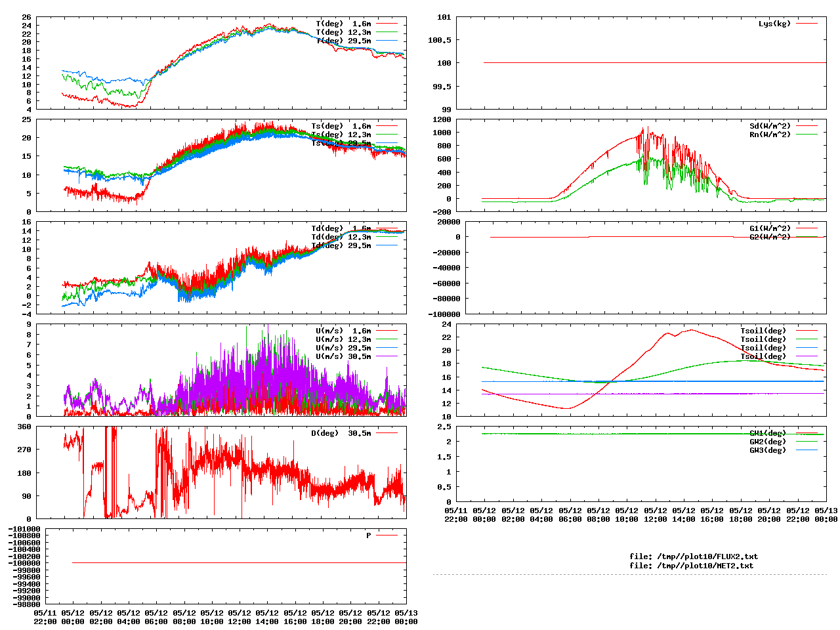Image resolution: width=840 pixels, height=630 pixels.
Task: Click the '99.5' y-axis tick of Lys plot
Action: click(x=442, y=87)
